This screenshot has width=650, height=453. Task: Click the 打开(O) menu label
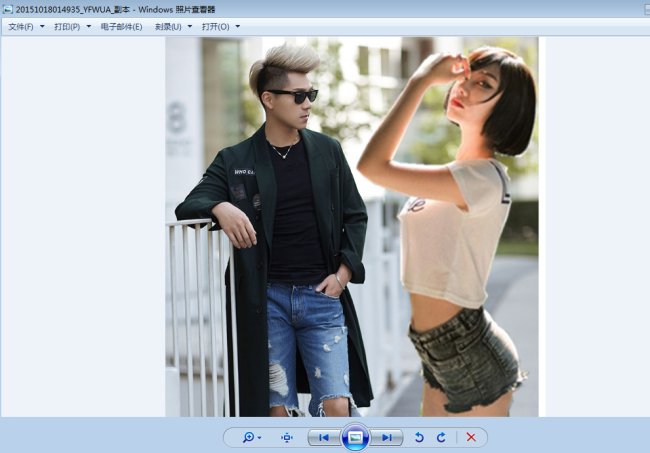(x=215, y=26)
